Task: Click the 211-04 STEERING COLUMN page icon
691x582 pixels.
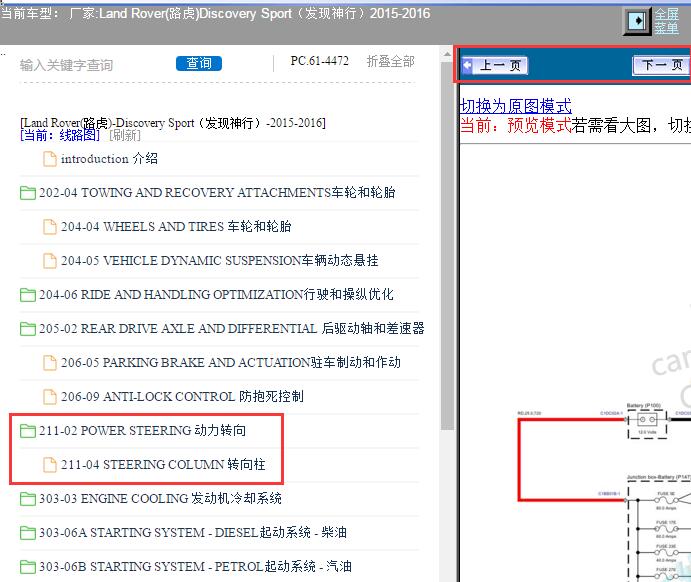Action: pos(50,464)
